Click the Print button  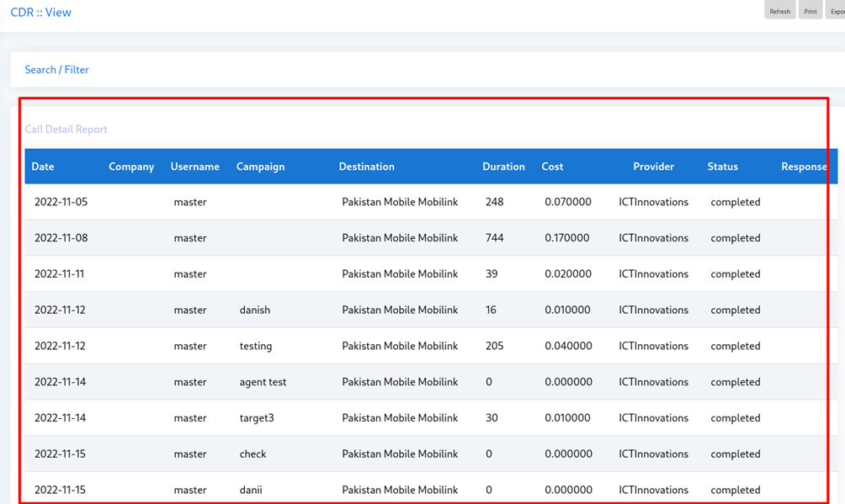tap(810, 10)
